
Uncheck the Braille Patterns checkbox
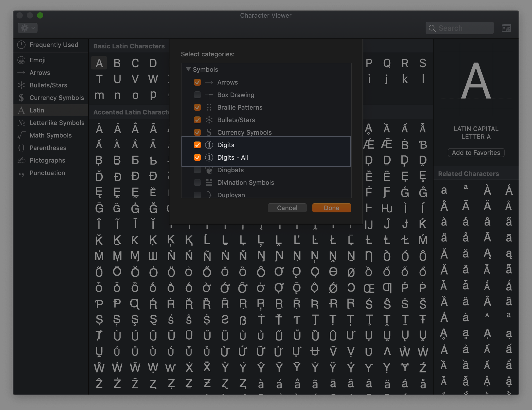point(197,107)
